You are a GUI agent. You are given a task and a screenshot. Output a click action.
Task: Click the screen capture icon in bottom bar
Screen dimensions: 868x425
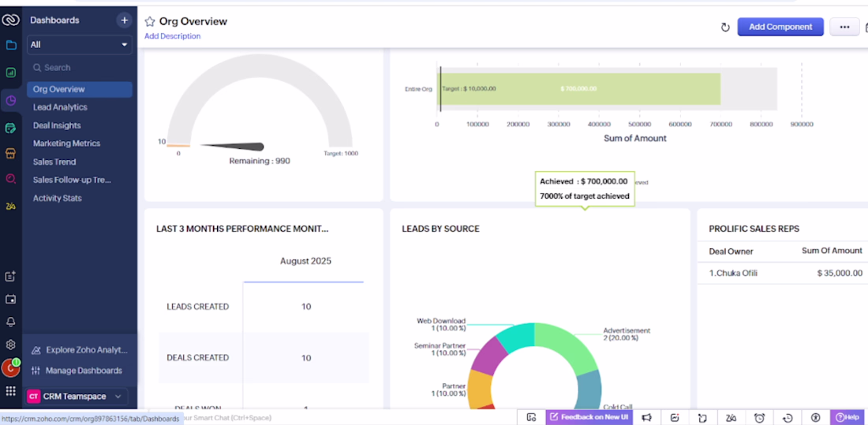[531, 418]
